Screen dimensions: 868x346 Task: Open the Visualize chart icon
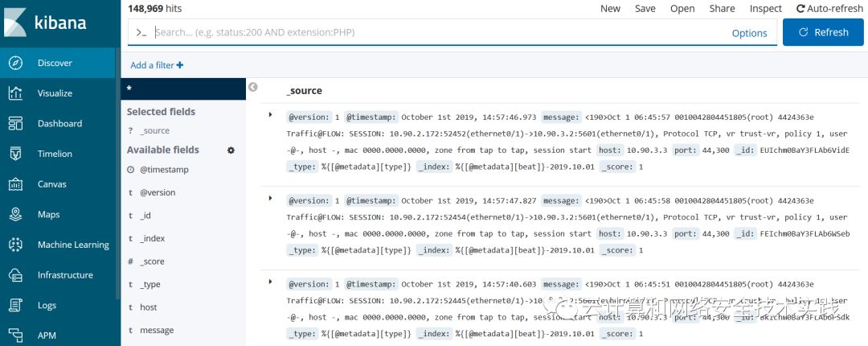coord(15,93)
